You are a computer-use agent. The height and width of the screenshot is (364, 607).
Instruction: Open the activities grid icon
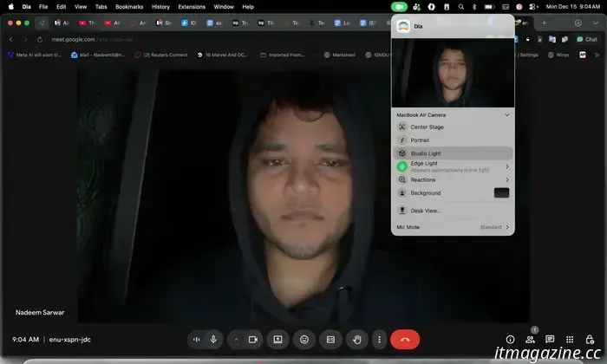tap(570, 340)
